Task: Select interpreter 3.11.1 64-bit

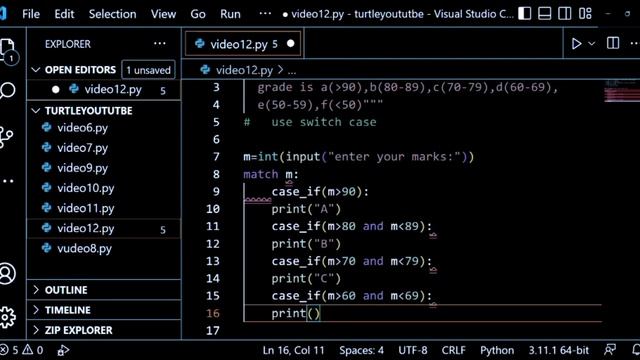Action: [559, 350]
